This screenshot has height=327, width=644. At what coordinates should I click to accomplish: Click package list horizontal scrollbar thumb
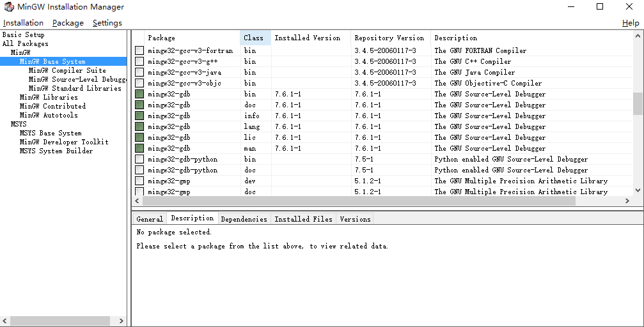[359, 201]
